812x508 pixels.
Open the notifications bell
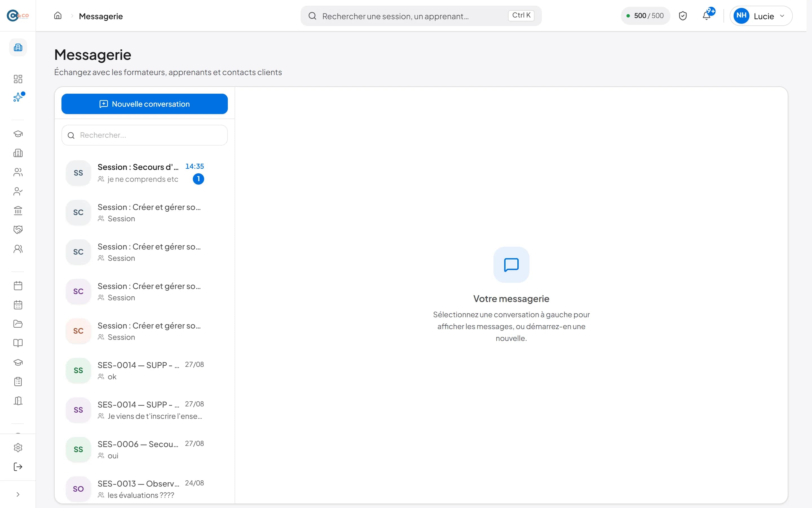pos(707,16)
